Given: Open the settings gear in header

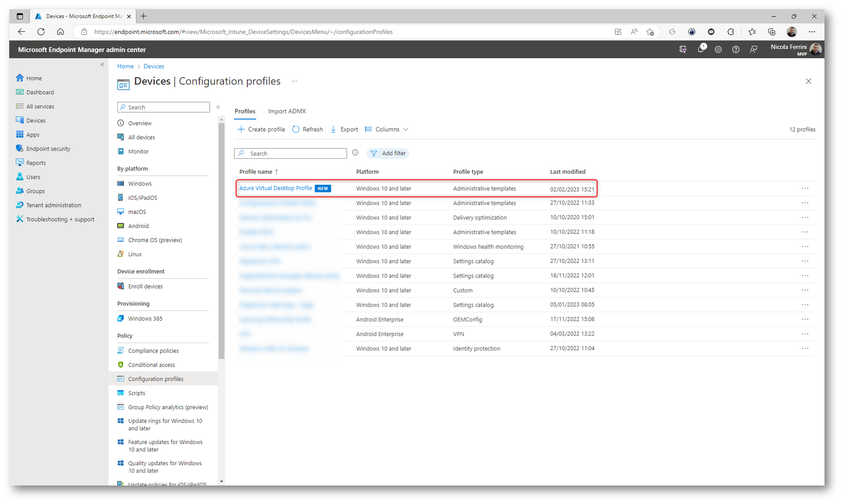Looking at the screenshot, I should pyautogui.click(x=718, y=49).
